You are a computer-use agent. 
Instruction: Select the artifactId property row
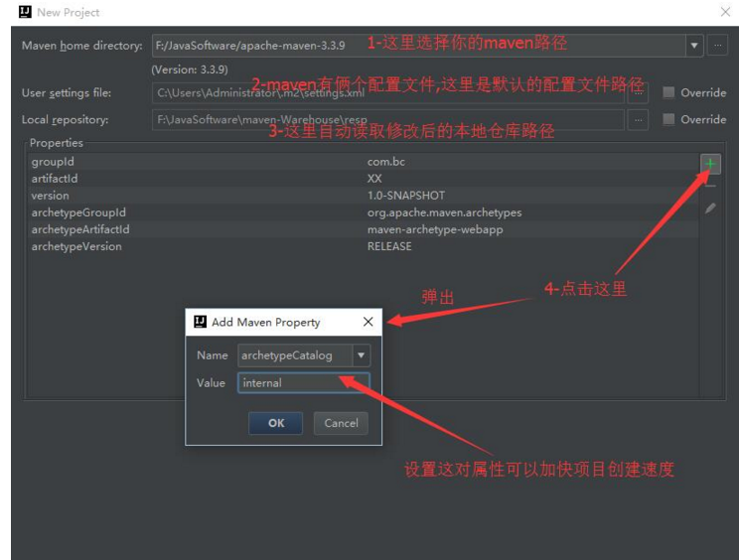[363, 179]
